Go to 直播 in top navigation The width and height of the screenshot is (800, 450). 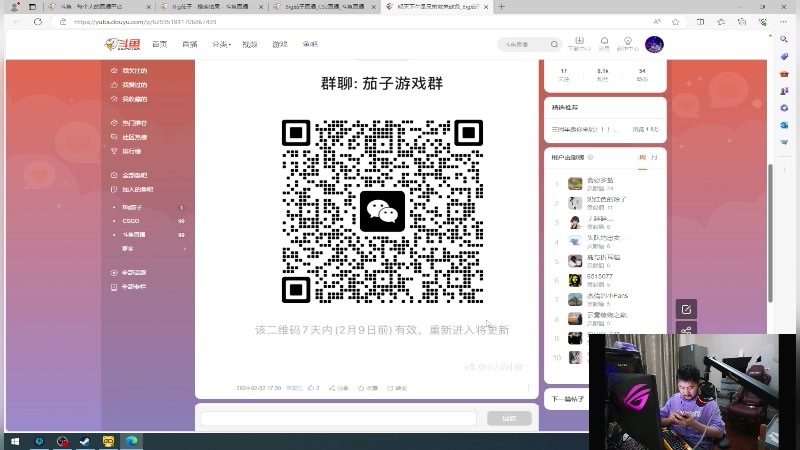pyautogui.click(x=190, y=44)
